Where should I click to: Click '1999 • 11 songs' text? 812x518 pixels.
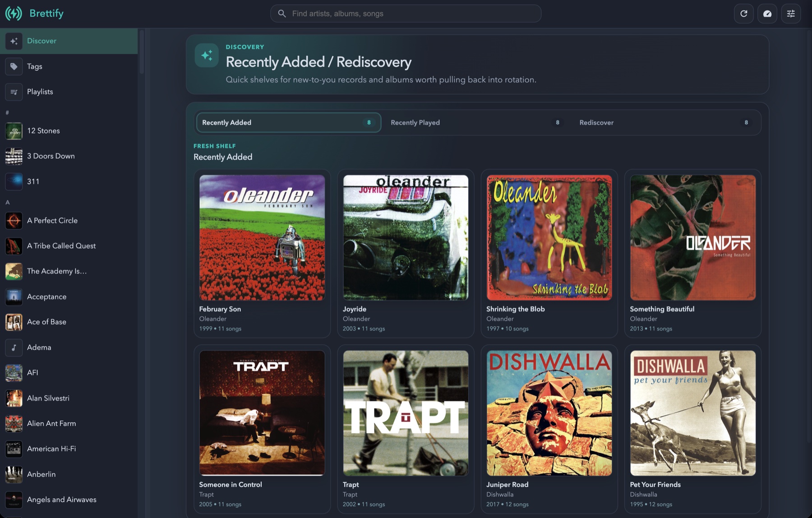click(220, 328)
